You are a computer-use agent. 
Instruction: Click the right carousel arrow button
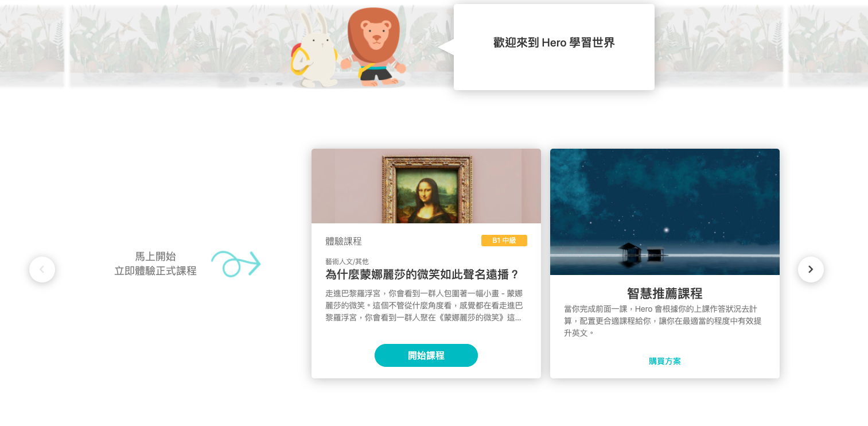point(811,269)
